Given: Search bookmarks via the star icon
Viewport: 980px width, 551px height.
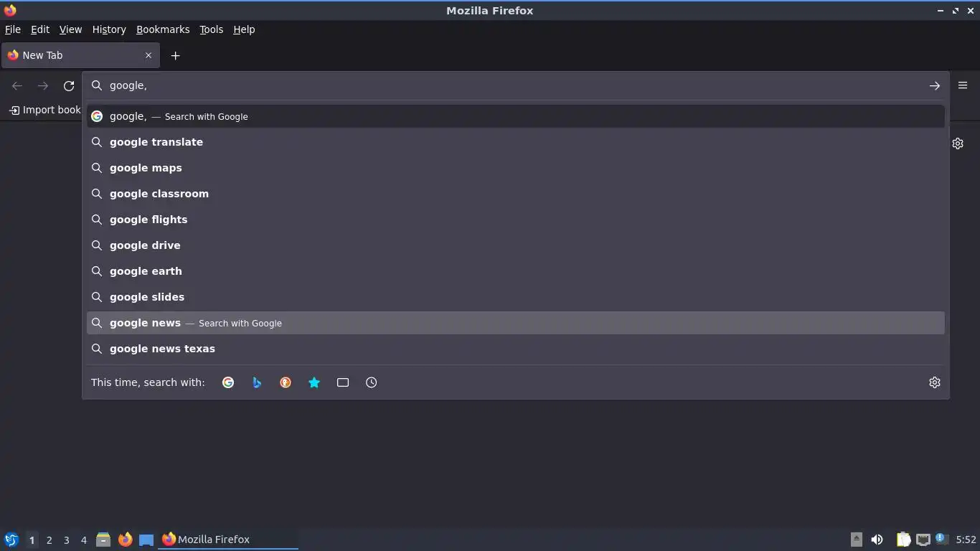Looking at the screenshot, I should (x=314, y=382).
